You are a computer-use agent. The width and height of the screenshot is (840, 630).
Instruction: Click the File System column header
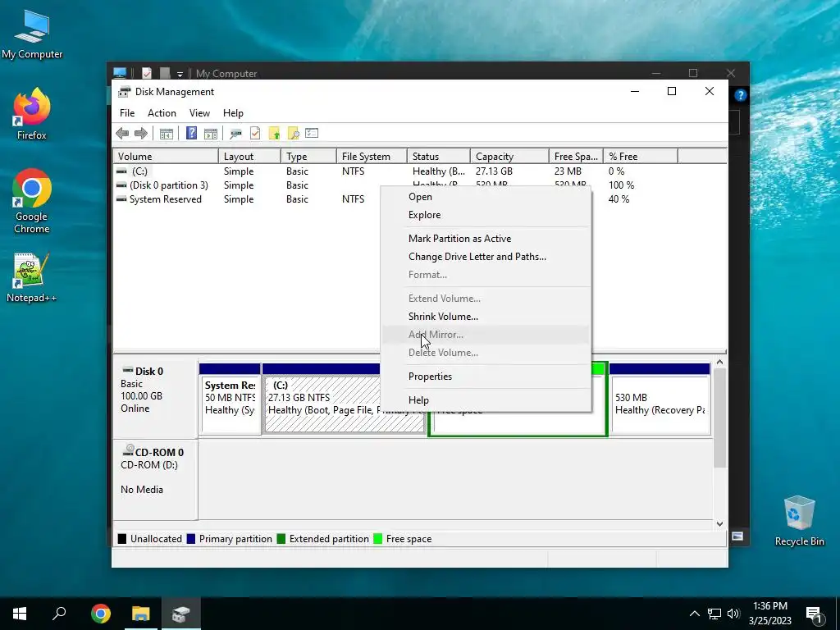pyautogui.click(x=372, y=157)
